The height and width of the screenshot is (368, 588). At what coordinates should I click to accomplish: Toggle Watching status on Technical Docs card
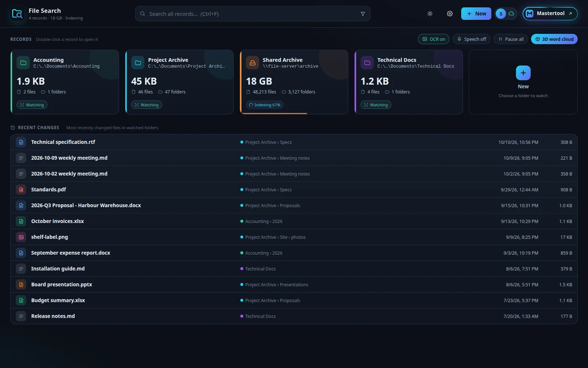(x=376, y=105)
